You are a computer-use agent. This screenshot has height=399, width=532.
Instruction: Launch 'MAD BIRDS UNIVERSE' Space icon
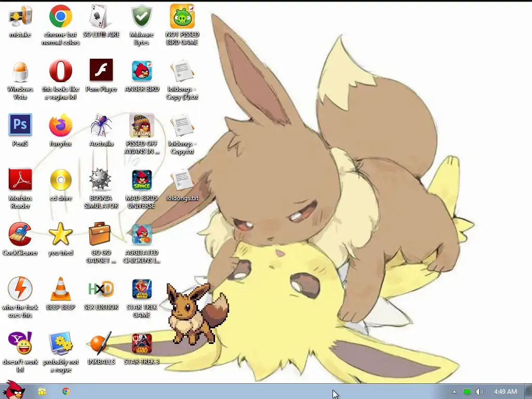pyautogui.click(x=142, y=180)
